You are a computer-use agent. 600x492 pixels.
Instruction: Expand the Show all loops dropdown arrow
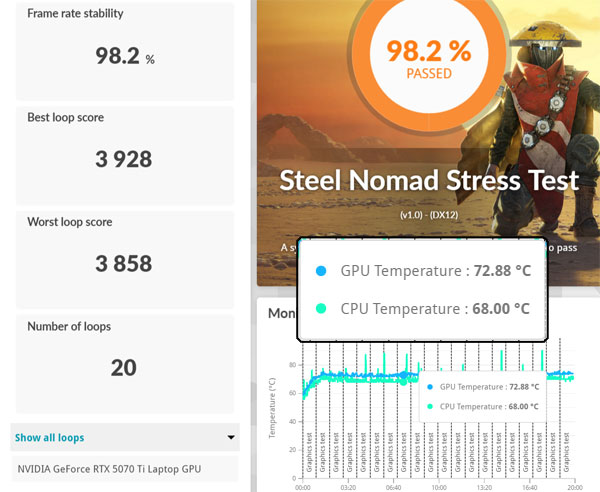[x=232, y=438]
